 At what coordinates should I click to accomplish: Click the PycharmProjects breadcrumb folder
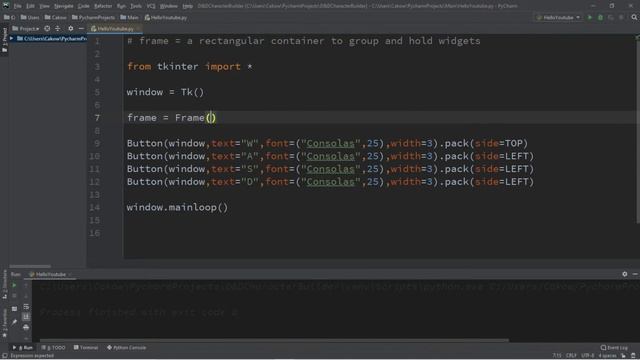coord(93,18)
